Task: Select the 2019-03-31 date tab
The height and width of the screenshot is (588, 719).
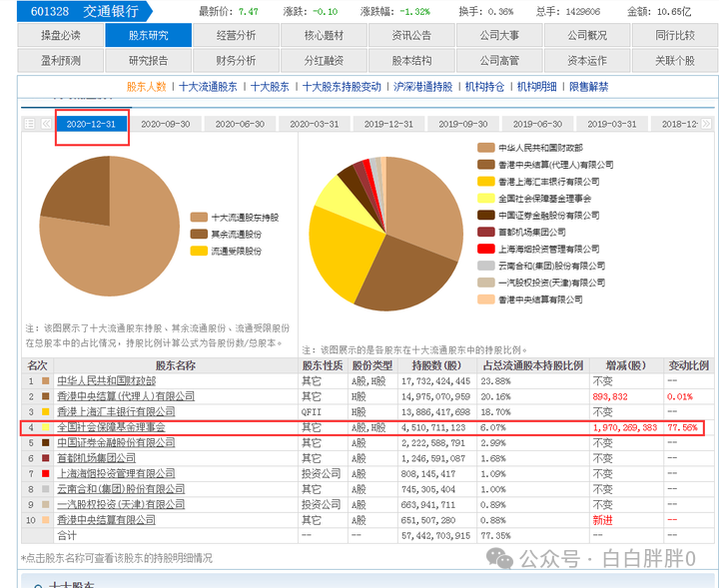Action: 612,124
